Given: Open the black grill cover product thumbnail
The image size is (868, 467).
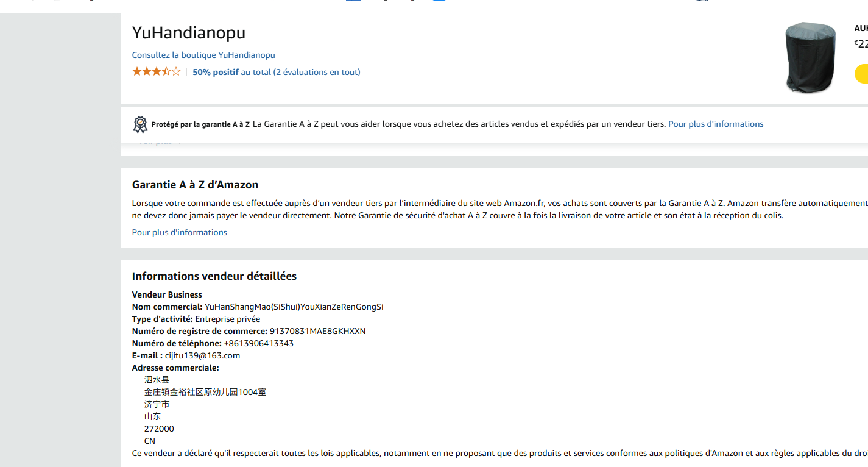Looking at the screenshot, I should pyautogui.click(x=810, y=58).
